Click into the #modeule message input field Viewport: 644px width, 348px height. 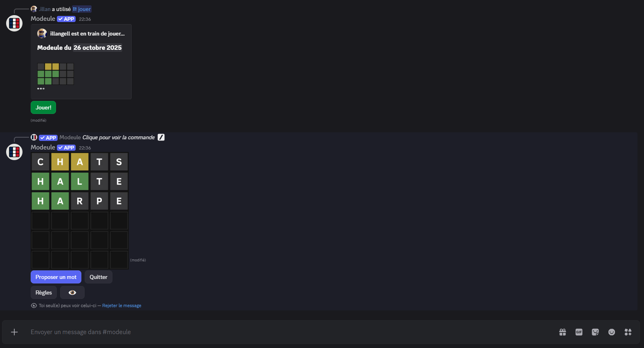point(286,332)
